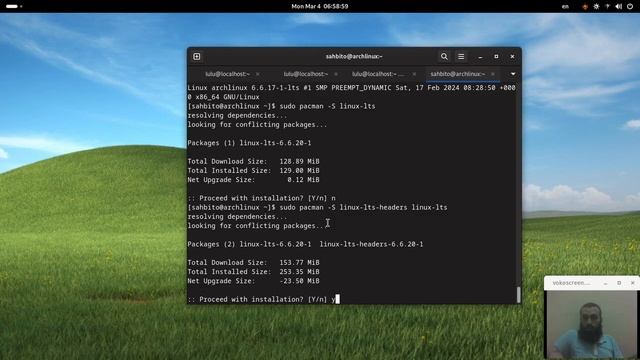Open the 'en' keyboard layout indicator
640x360 pixels.
tap(565, 6)
